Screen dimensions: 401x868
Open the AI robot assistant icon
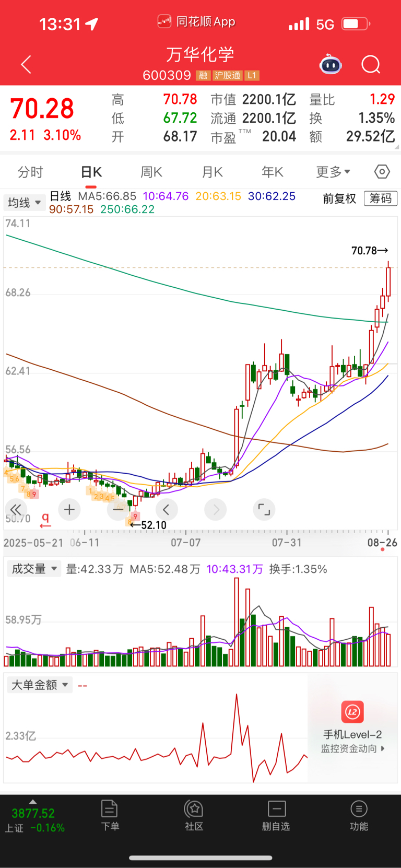point(331,64)
